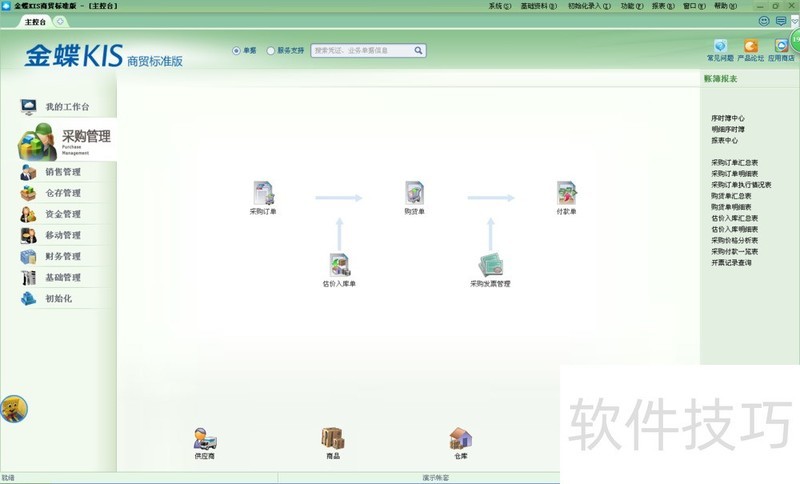Viewport: 800px width, 484px height.
Task: Select 采购管理 purchase management in sidebar
Action: (66, 140)
